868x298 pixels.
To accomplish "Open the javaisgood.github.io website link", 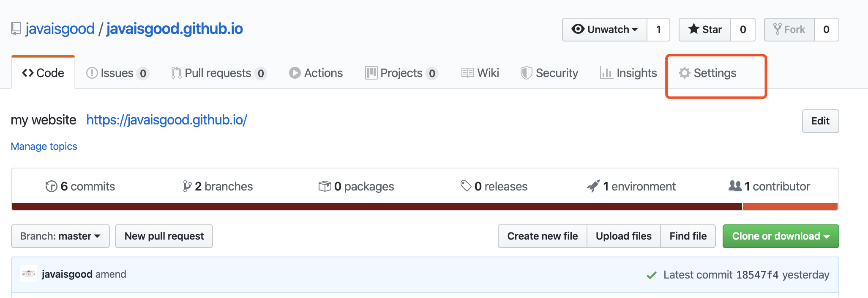I will (167, 120).
